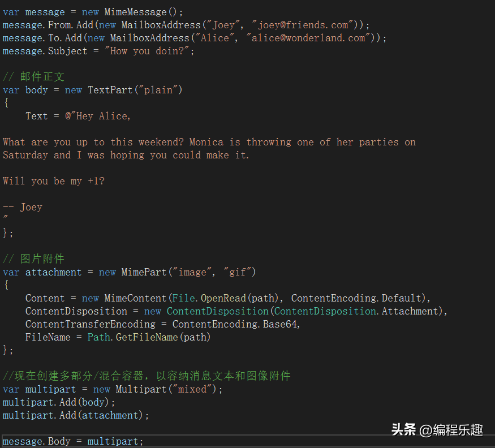The height and width of the screenshot is (448, 495).
Task: Click the 邮件正文 comment line
Action: (33, 77)
